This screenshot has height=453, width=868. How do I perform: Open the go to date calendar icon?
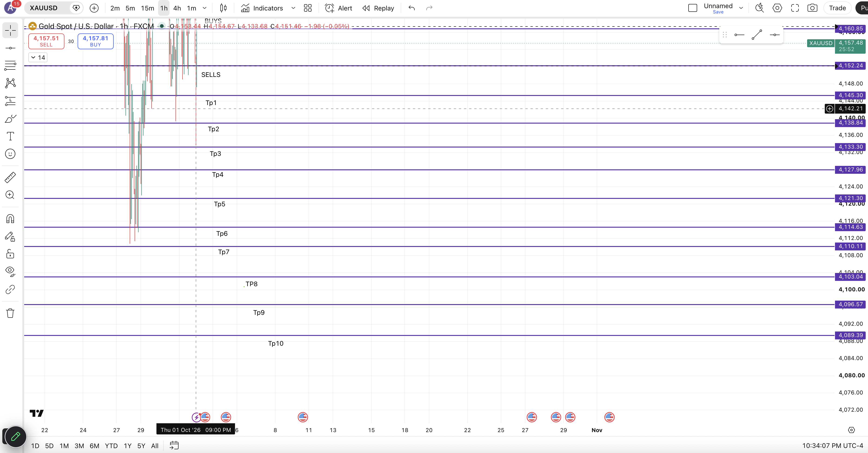174,446
